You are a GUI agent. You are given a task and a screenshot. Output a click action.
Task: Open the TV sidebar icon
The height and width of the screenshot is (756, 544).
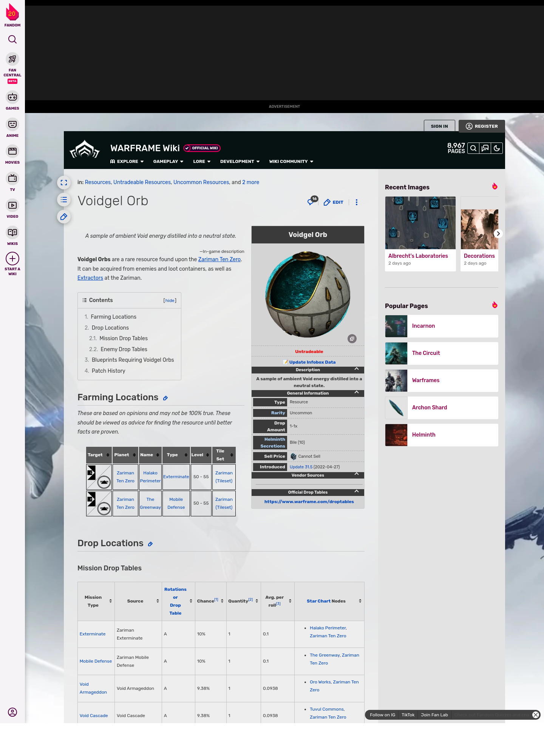click(12, 178)
